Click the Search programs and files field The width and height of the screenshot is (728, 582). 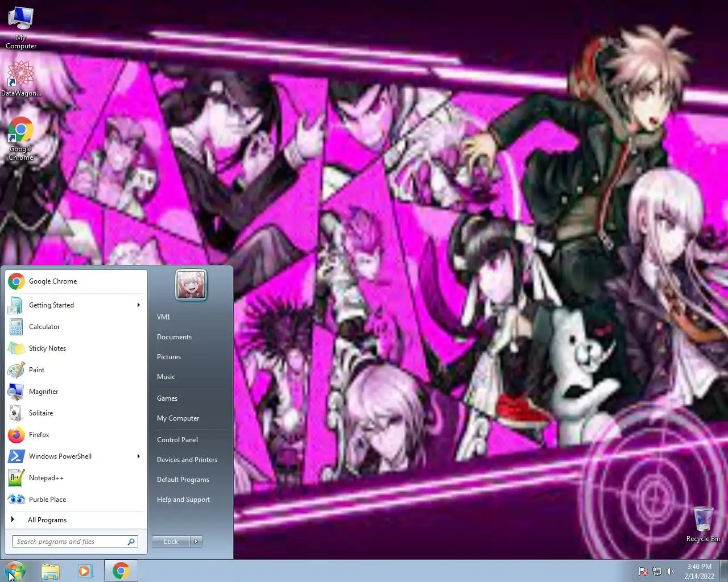75,542
